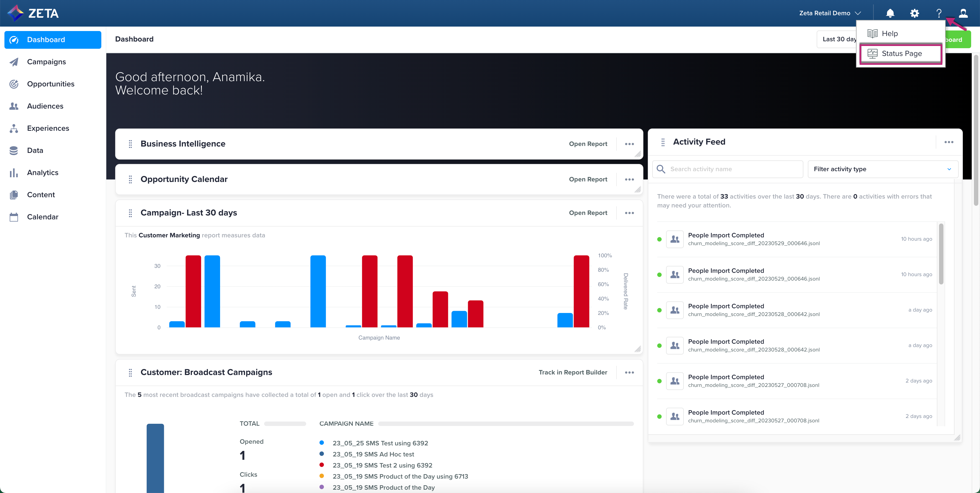Screen dimensions: 980x493
Task: Expand the Zeta Retail Demo account dropdown
Action: click(x=830, y=13)
